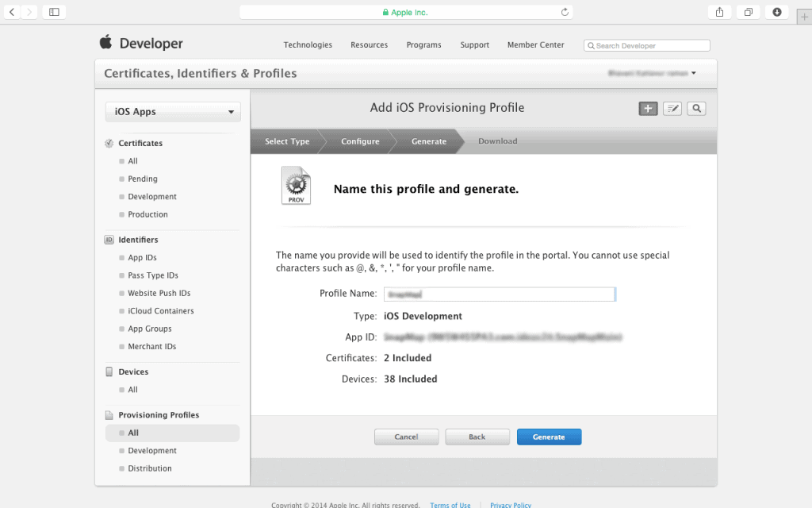Open Resources menu
812x508 pixels.
coord(370,45)
